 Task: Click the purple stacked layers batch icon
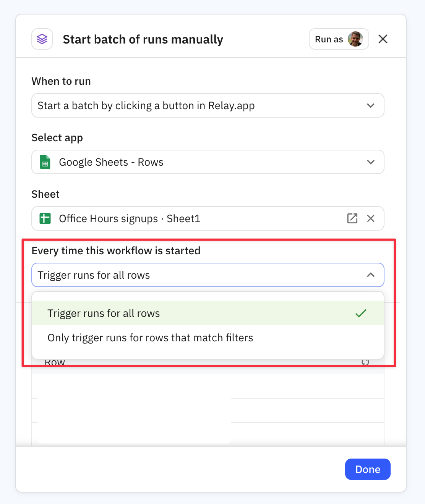(x=42, y=39)
